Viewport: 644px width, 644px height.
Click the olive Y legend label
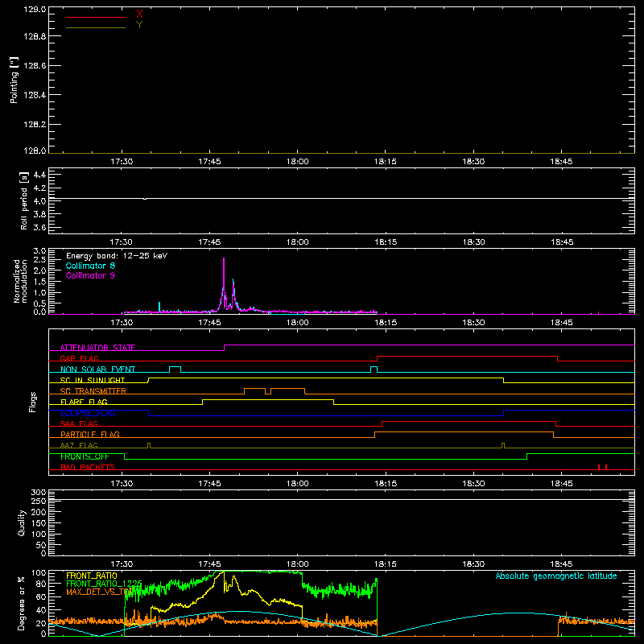(x=139, y=25)
